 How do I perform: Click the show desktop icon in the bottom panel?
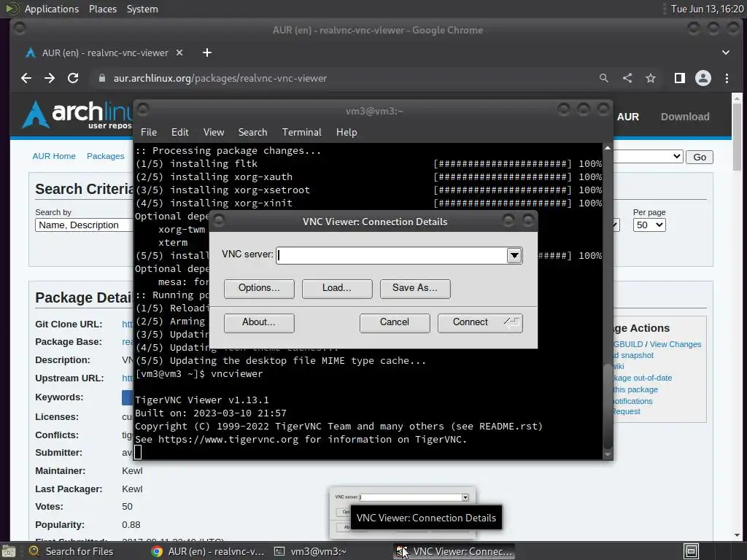click(9, 551)
